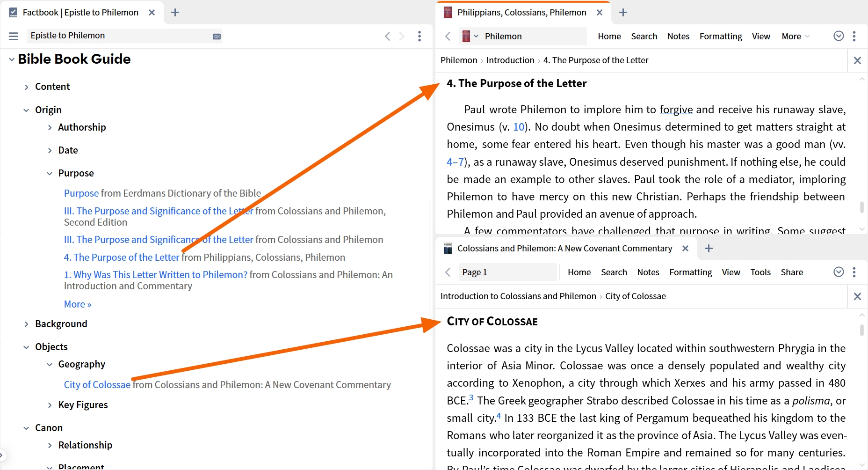
Task: Expand the Relationship subsection
Action: (50, 445)
